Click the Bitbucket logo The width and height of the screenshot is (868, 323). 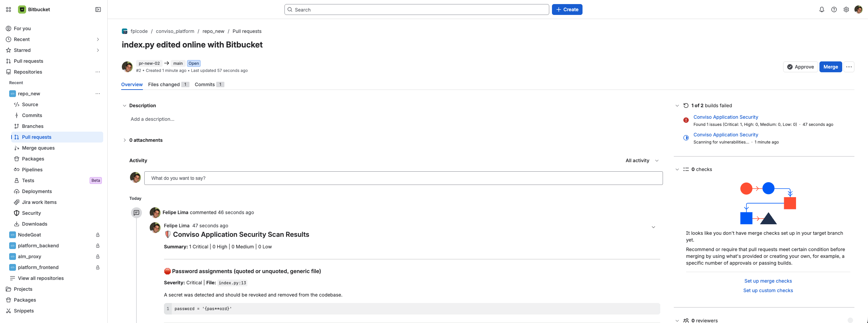pyautogui.click(x=22, y=9)
